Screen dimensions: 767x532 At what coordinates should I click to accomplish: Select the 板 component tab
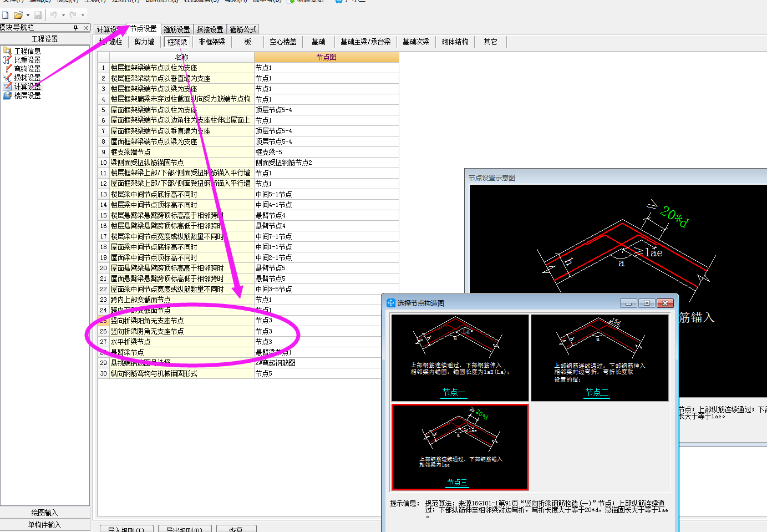pos(248,42)
